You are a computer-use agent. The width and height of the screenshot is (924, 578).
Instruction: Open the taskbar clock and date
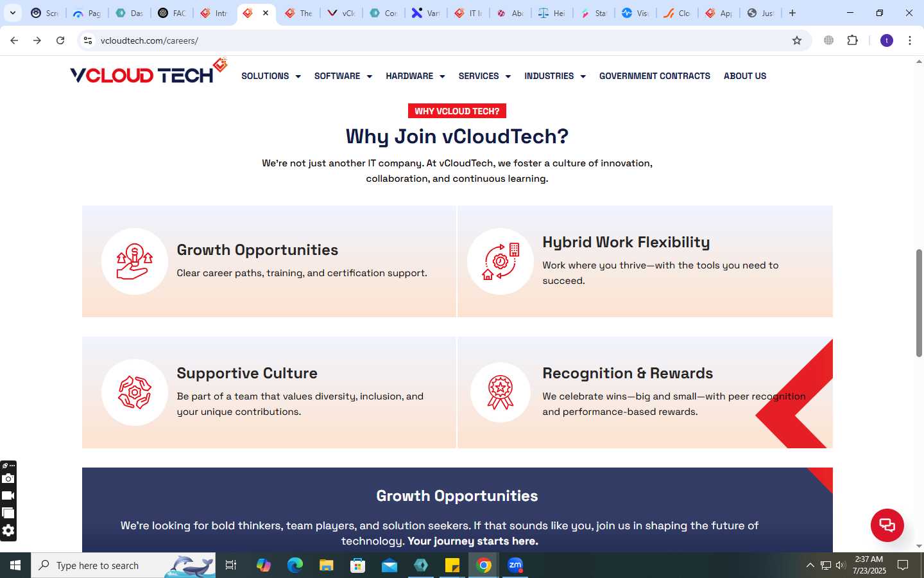pos(869,565)
